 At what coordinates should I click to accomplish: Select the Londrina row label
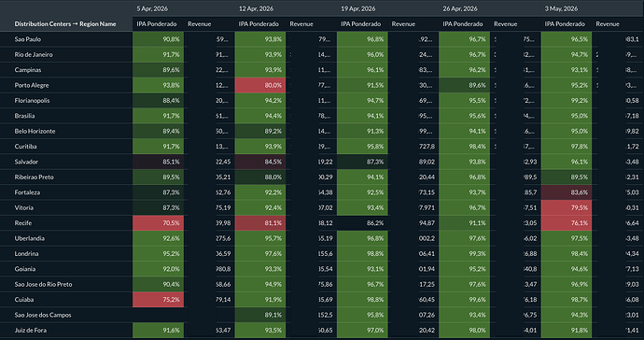click(26, 254)
